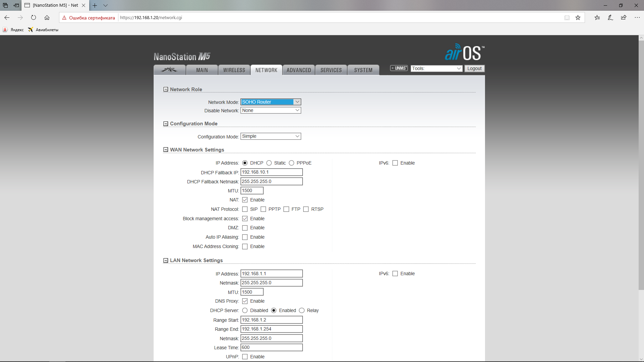Switch to the WIRELESS tab
This screenshot has width=644, height=362.
coord(234,70)
